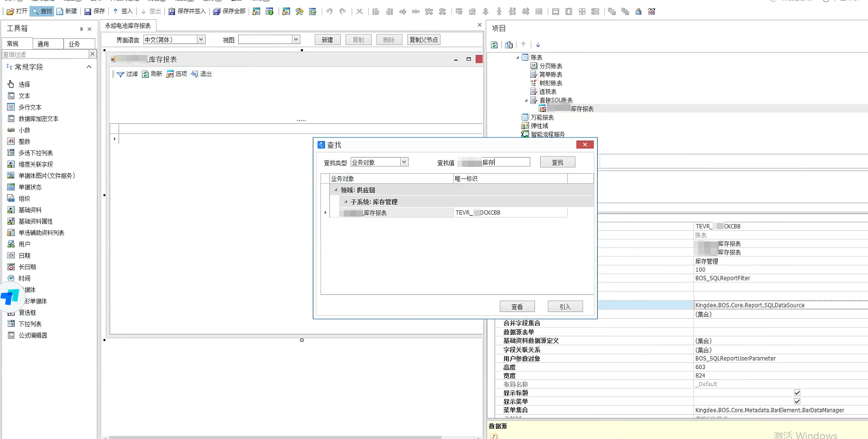Click the 新建 toolbar button at top
The width and height of the screenshot is (868, 439).
[66, 11]
